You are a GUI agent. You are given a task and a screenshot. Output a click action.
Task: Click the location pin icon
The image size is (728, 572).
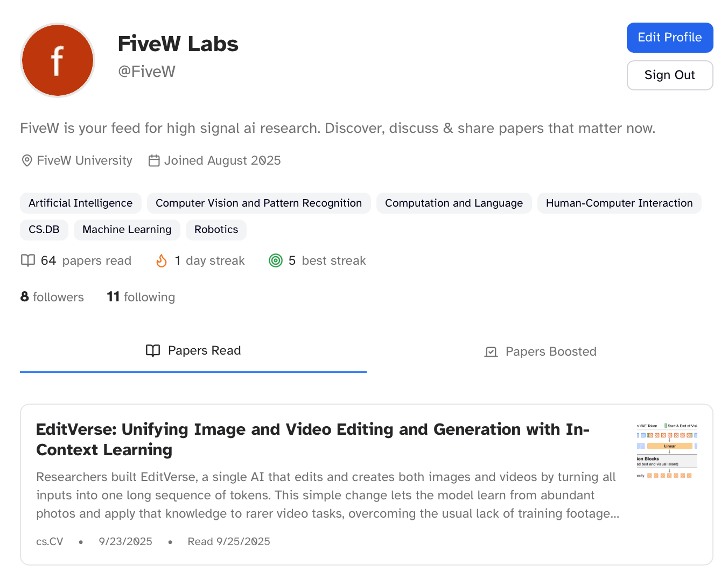tap(27, 161)
